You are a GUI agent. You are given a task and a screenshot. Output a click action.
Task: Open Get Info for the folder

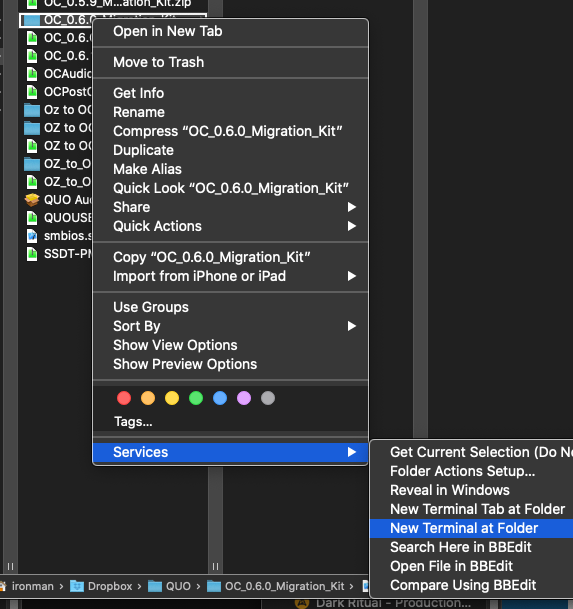(x=230, y=93)
